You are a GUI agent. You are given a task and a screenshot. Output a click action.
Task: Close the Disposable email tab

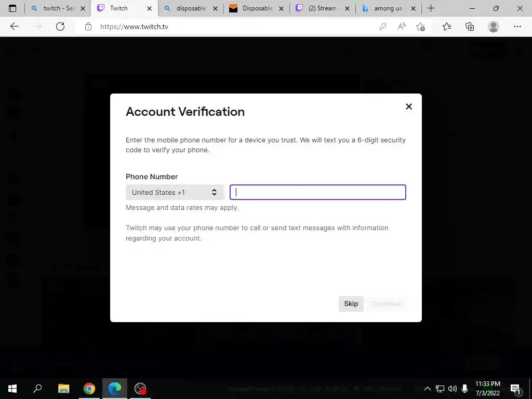click(x=281, y=9)
